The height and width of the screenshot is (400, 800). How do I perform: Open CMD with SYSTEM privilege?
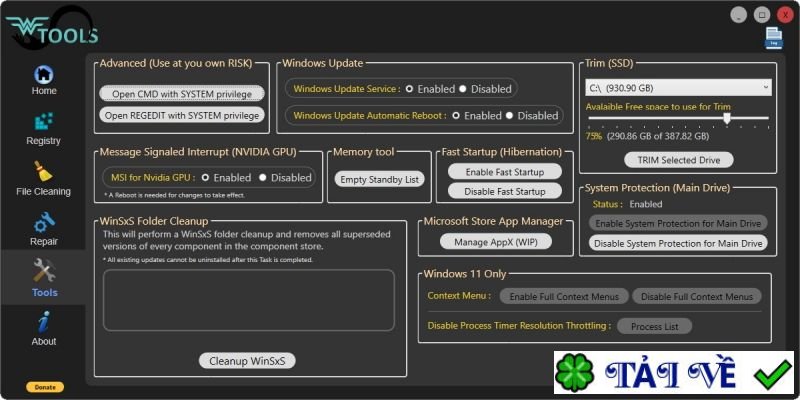coord(182,94)
